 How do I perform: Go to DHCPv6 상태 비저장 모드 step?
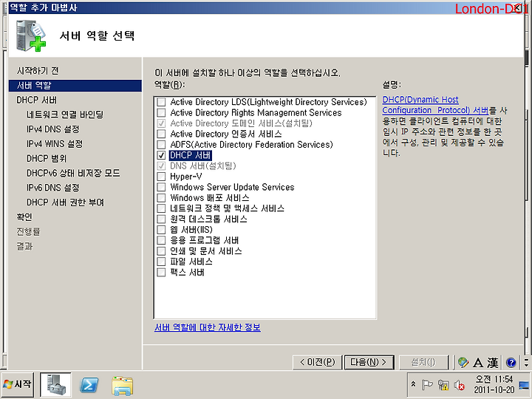[73, 173]
